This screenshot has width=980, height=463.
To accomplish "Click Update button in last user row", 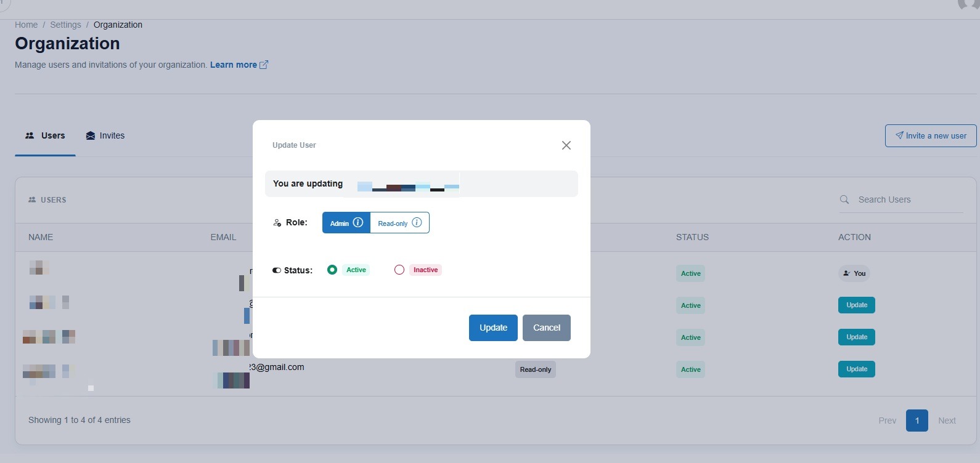I will point(856,369).
